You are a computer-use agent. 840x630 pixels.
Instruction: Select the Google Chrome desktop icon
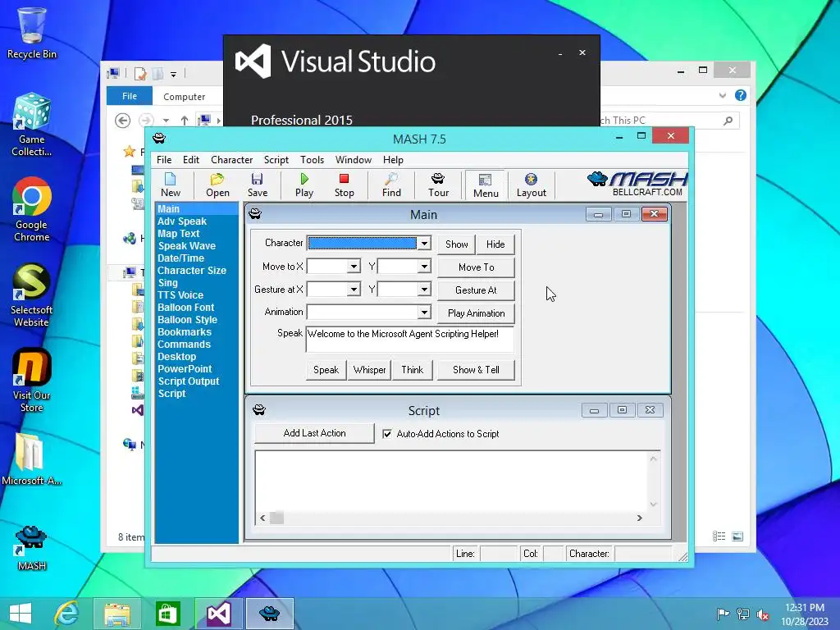tap(32, 209)
